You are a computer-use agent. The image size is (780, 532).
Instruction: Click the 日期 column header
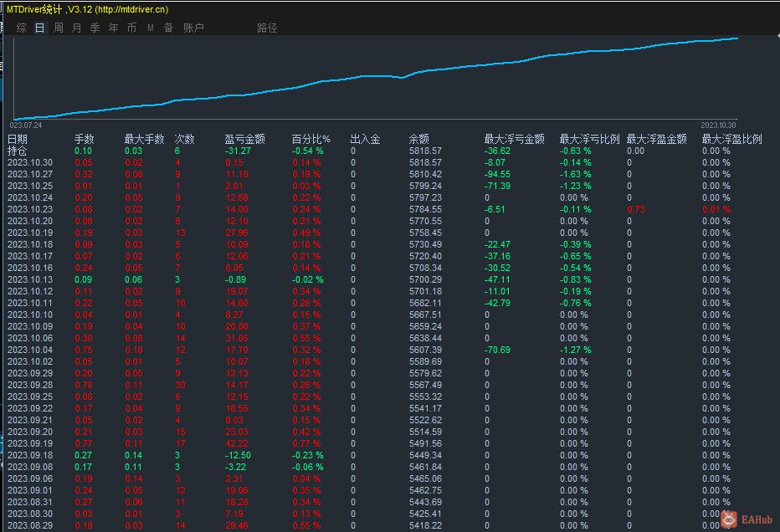[18, 139]
